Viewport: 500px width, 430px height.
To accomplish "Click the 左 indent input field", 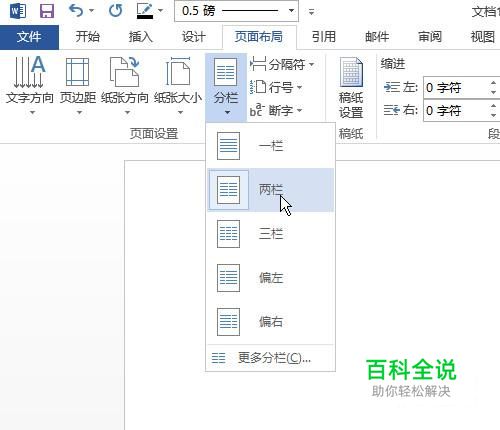I will point(456,88).
